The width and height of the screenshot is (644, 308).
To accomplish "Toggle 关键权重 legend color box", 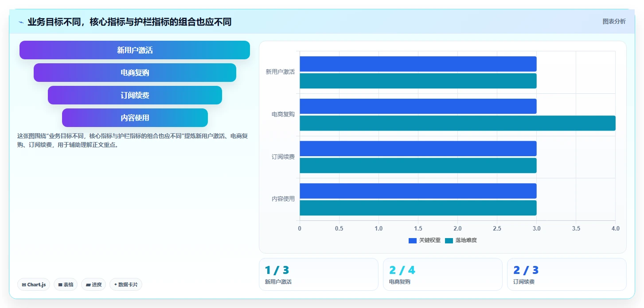I will (x=413, y=240).
